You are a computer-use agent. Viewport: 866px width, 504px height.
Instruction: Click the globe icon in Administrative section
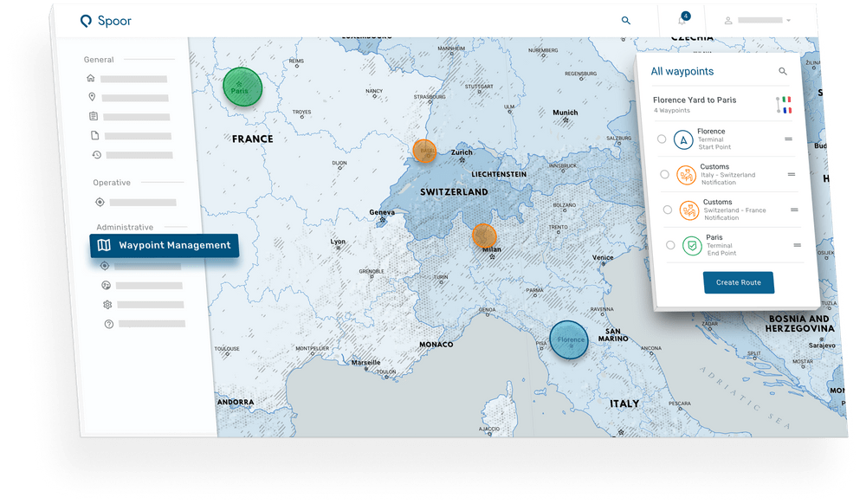tap(106, 286)
